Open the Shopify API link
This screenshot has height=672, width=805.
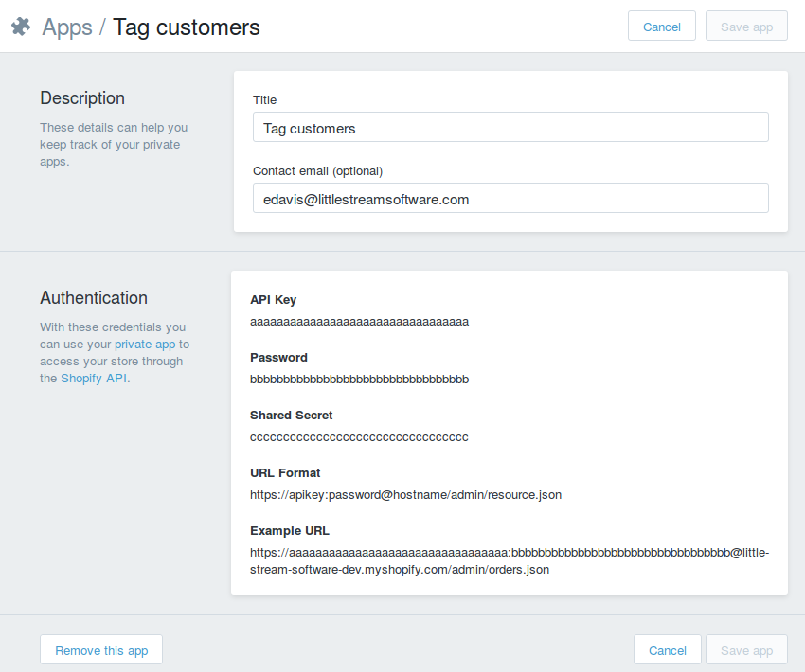[96, 378]
